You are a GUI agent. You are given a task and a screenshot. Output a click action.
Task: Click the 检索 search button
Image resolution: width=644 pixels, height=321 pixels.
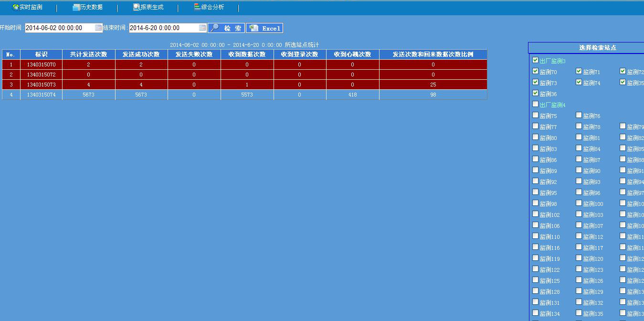click(x=226, y=28)
